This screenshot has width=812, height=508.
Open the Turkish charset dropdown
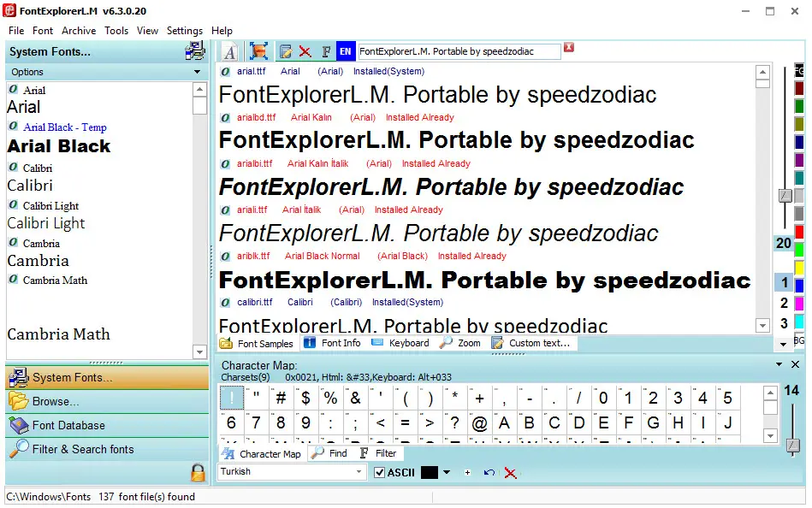359,472
